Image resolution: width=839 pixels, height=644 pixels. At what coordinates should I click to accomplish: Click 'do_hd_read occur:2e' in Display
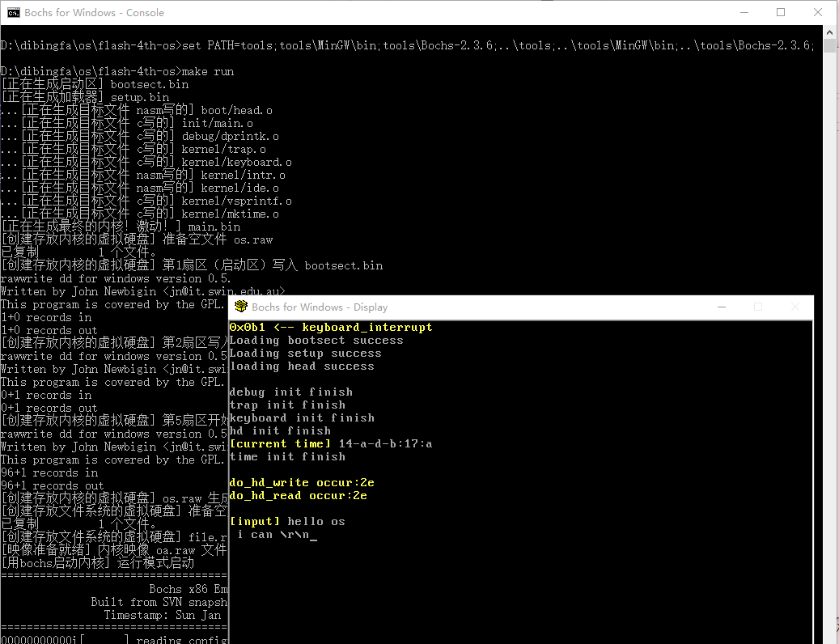(x=298, y=496)
